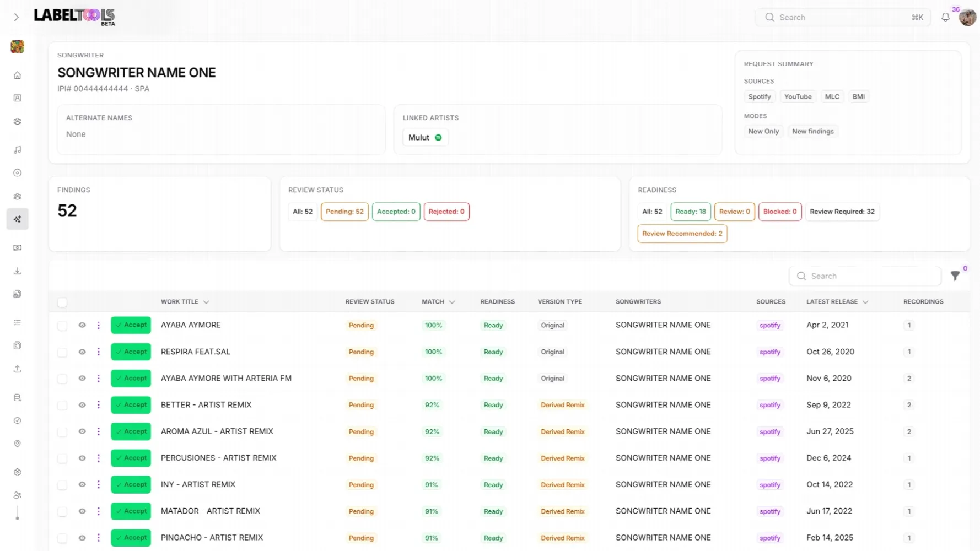The image size is (980, 551).
Task: Tick the select-all checkbox in the table header
Action: coord(62,302)
